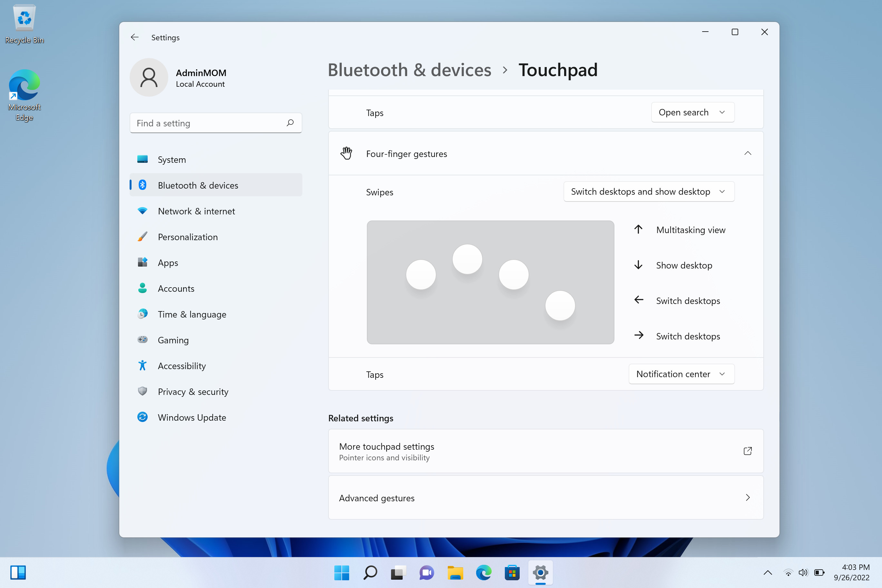Click the Time & language globe icon
This screenshot has height=588, width=882.
coord(142,314)
